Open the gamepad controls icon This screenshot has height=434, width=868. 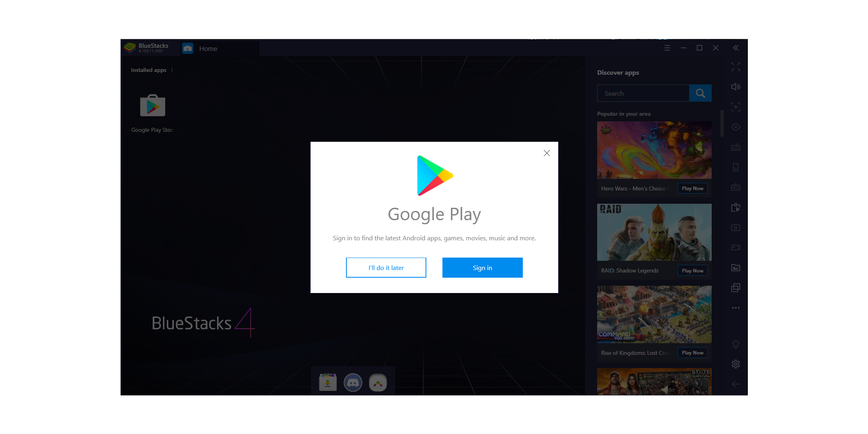(x=735, y=187)
